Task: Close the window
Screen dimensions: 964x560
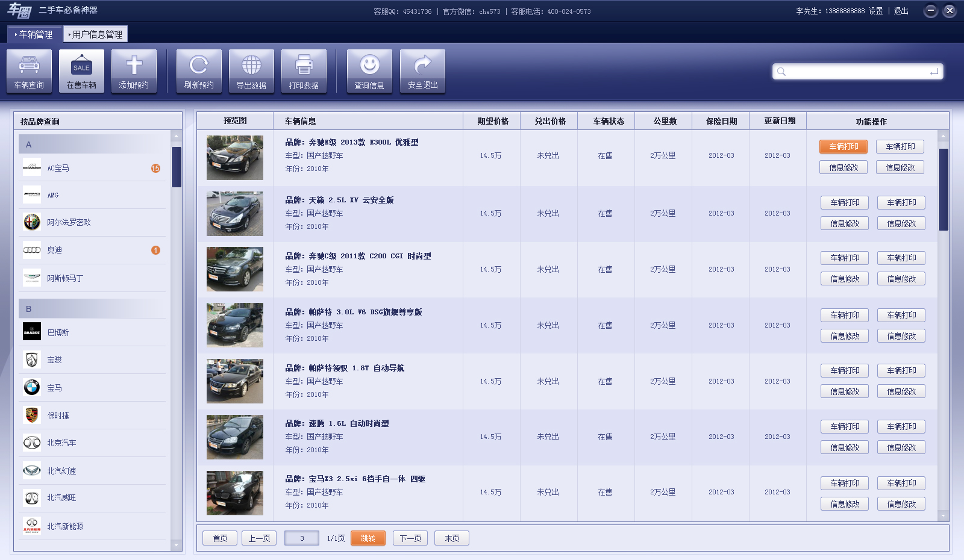Action: click(950, 10)
